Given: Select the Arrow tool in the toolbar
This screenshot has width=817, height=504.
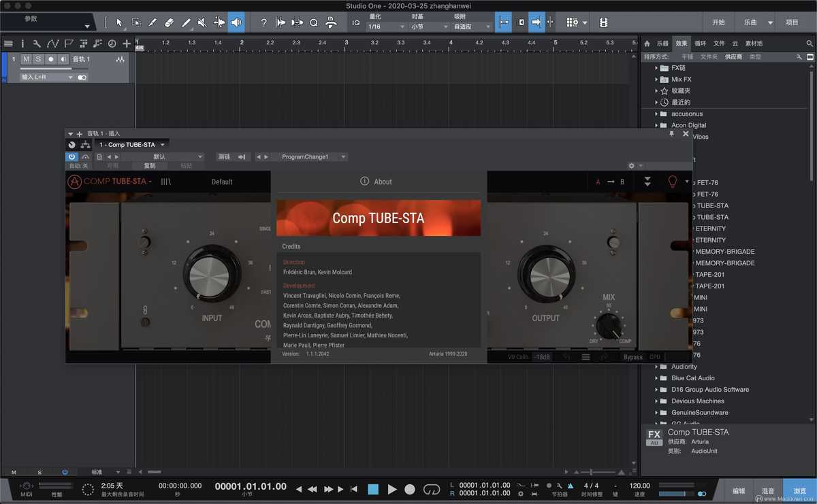Looking at the screenshot, I should click(x=120, y=22).
